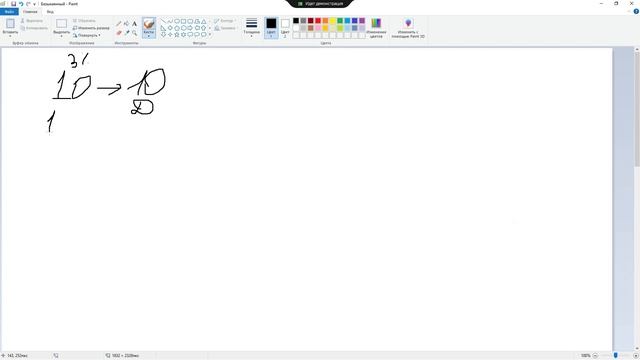Activate Color 1 (Цвет 1) black box

271,24
